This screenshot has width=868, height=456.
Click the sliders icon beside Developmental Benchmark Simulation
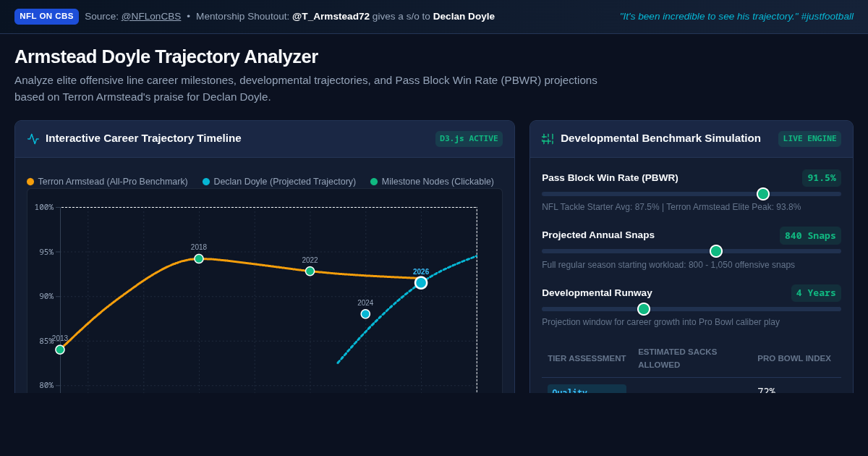coord(548,139)
